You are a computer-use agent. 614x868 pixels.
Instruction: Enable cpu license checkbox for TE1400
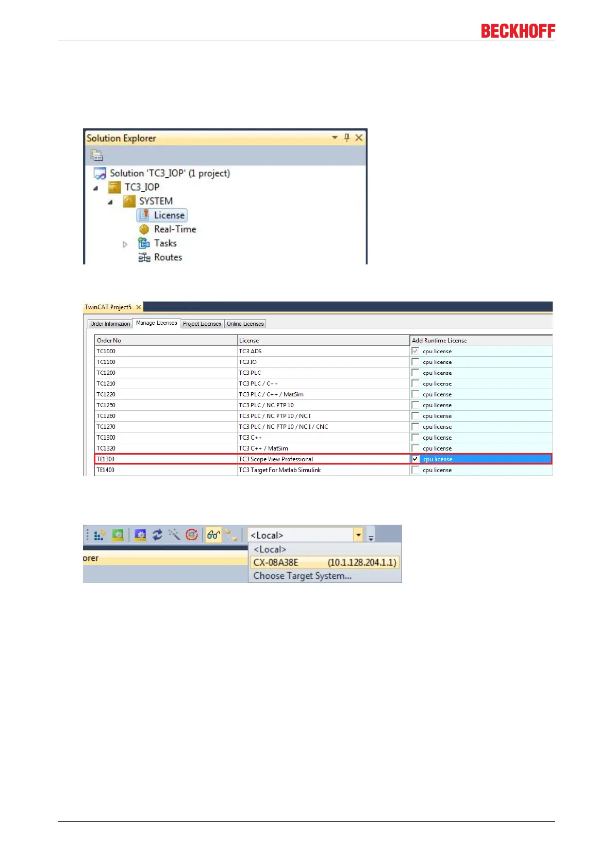point(416,470)
